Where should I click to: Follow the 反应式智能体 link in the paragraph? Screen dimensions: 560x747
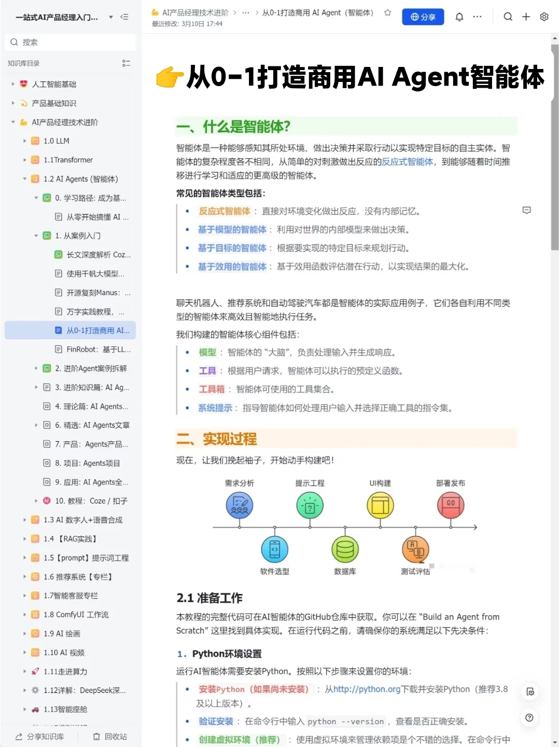408,162
